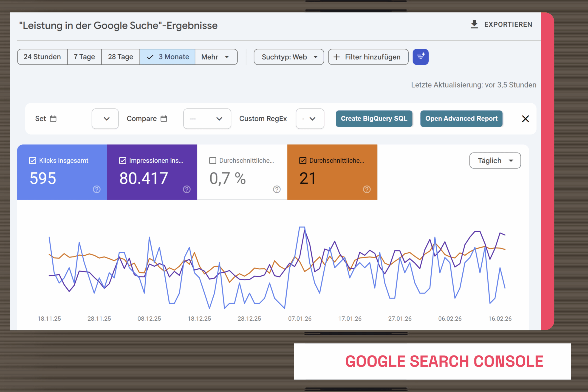
Task: Click the help icon on Klicks insgesamt card
Action: coord(97,189)
